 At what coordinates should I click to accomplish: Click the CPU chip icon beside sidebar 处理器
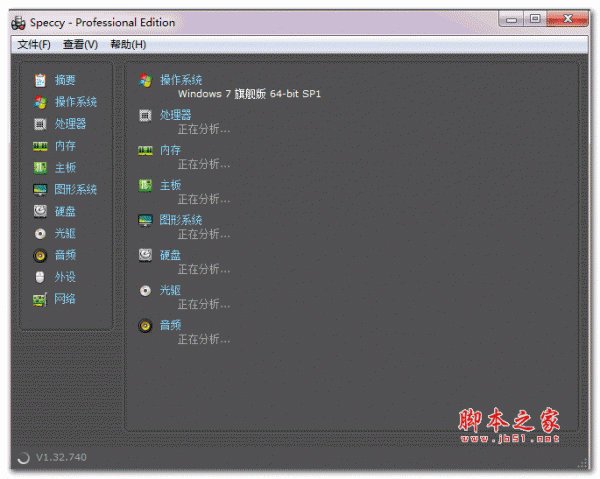(40, 124)
